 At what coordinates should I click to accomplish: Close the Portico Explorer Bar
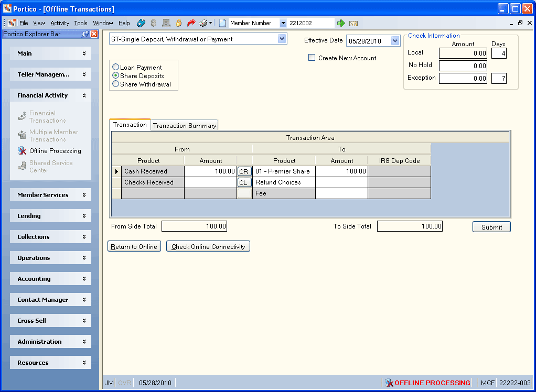(94, 34)
